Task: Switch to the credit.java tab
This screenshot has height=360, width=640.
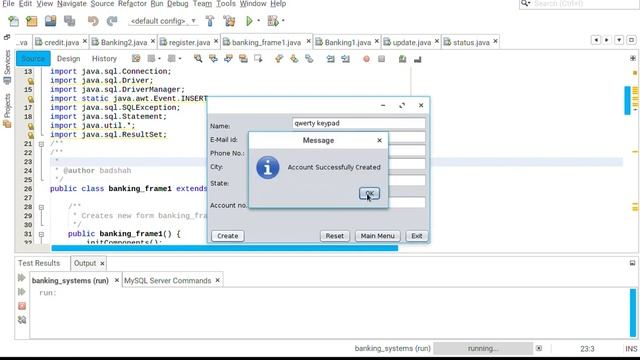Action: pyautogui.click(x=61, y=42)
